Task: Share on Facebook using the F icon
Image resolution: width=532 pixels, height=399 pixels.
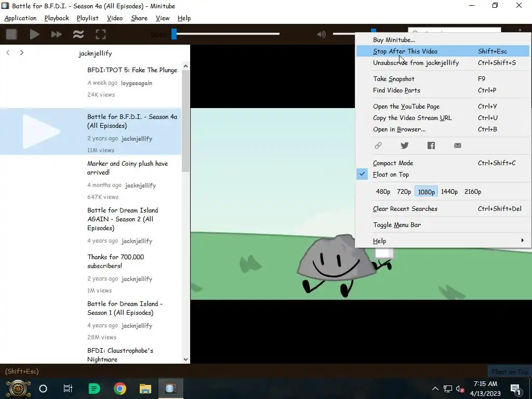Action: (x=431, y=145)
